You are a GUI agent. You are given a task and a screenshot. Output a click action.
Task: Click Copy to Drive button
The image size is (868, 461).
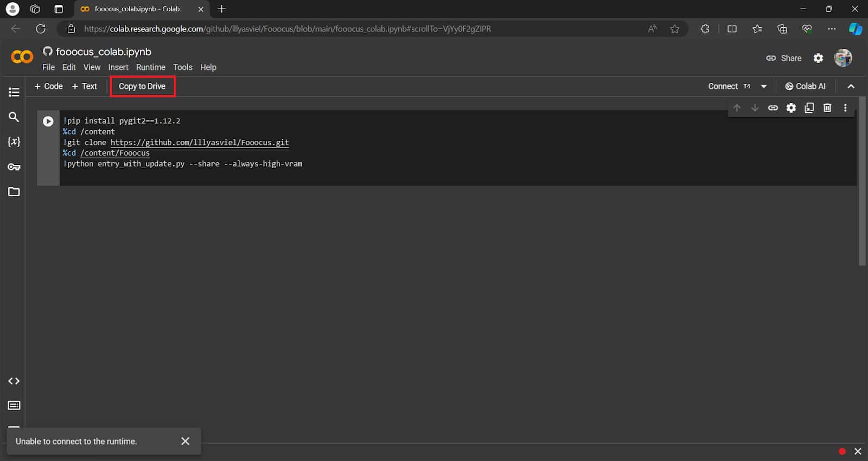142,86
